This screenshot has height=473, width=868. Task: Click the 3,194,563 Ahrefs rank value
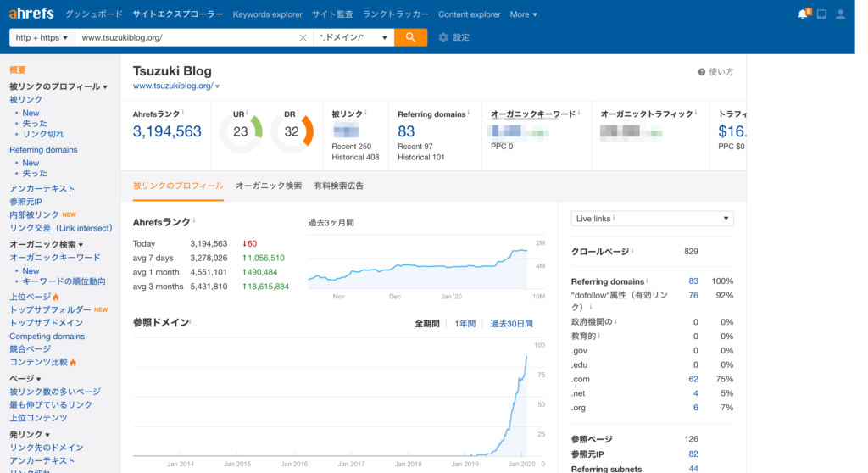tap(167, 132)
